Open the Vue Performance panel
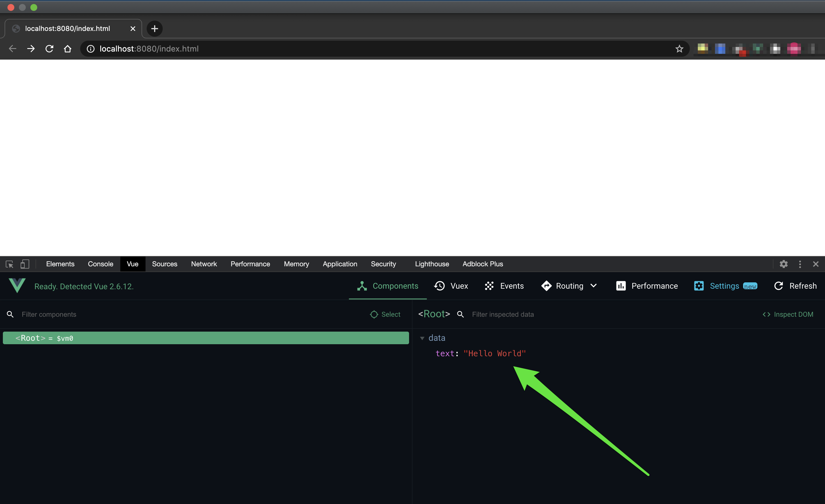Image resolution: width=825 pixels, height=504 pixels. click(647, 286)
